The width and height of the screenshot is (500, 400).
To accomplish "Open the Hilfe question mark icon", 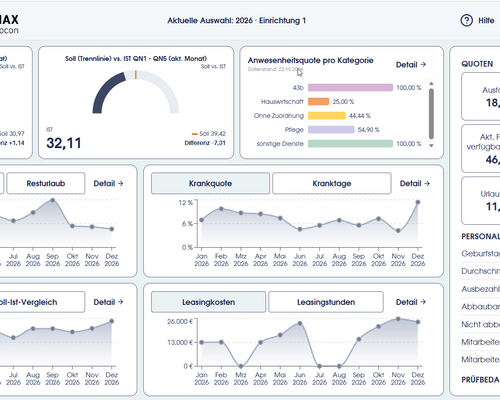I will [467, 20].
